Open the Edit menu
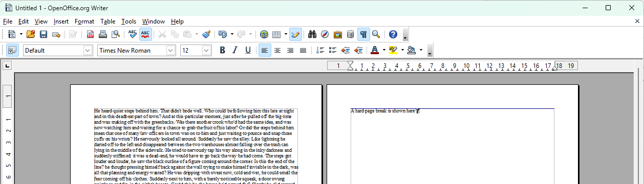This screenshot has height=184, width=644. click(24, 21)
